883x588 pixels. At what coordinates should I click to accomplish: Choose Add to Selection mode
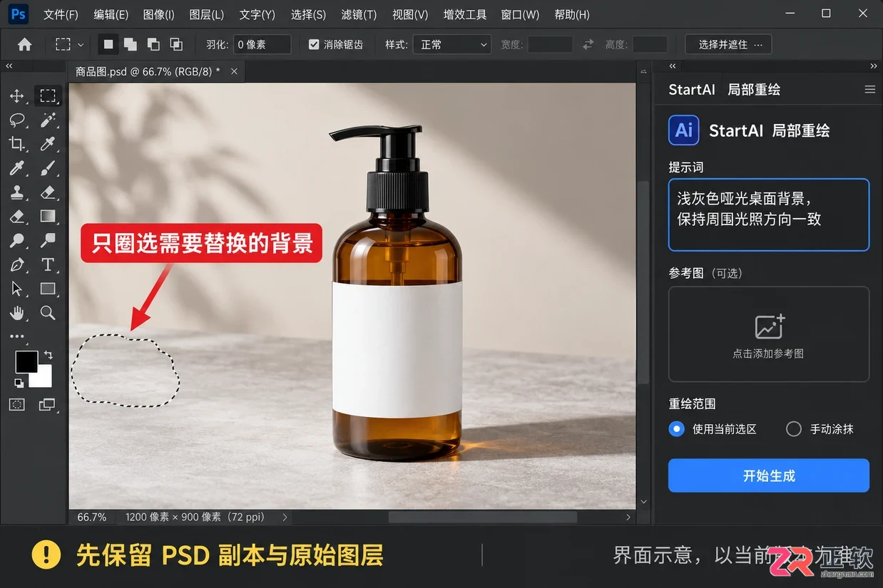point(131,44)
